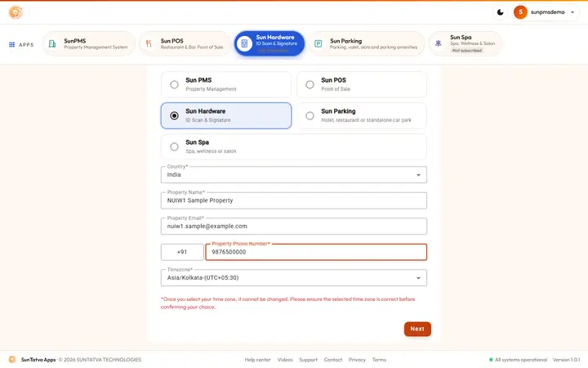The width and height of the screenshot is (588, 368).
Task: Click the Sun Parking P icon
Action: click(318, 43)
